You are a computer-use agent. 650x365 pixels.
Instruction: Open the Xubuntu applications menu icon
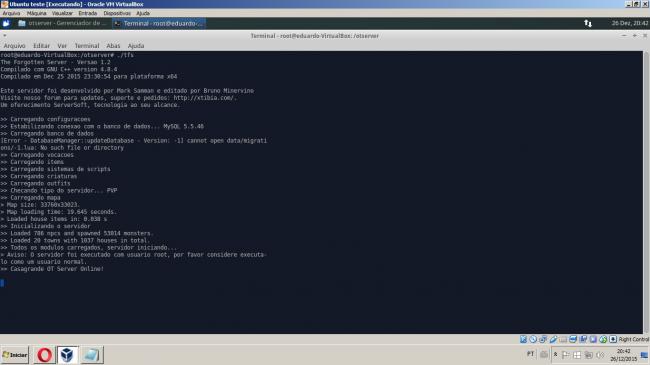pos(6,24)
